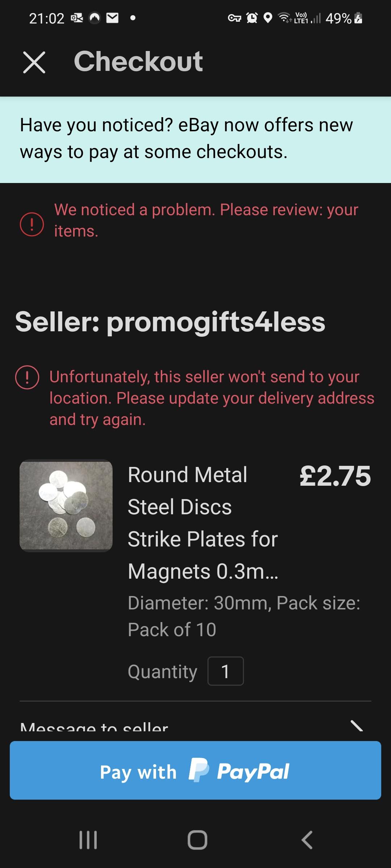Tap the steel discs product thumbnail
This screenshot has height=868, width=391.
[x=66, y=505]
